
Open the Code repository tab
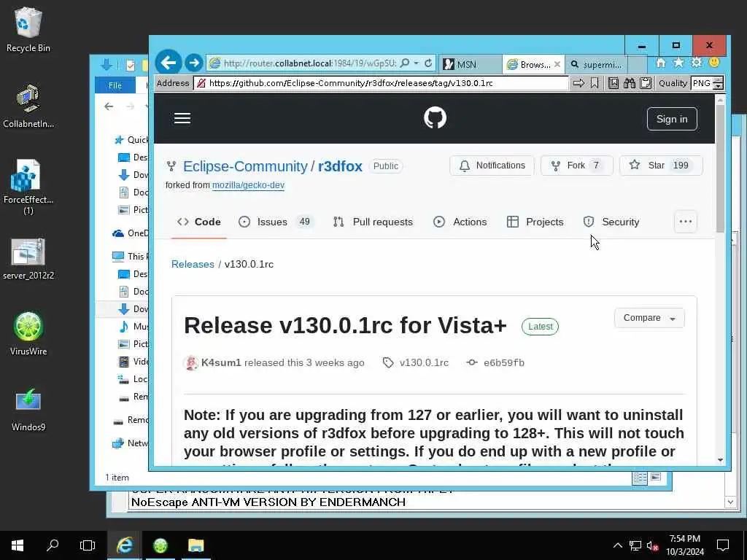click(199, 222)
